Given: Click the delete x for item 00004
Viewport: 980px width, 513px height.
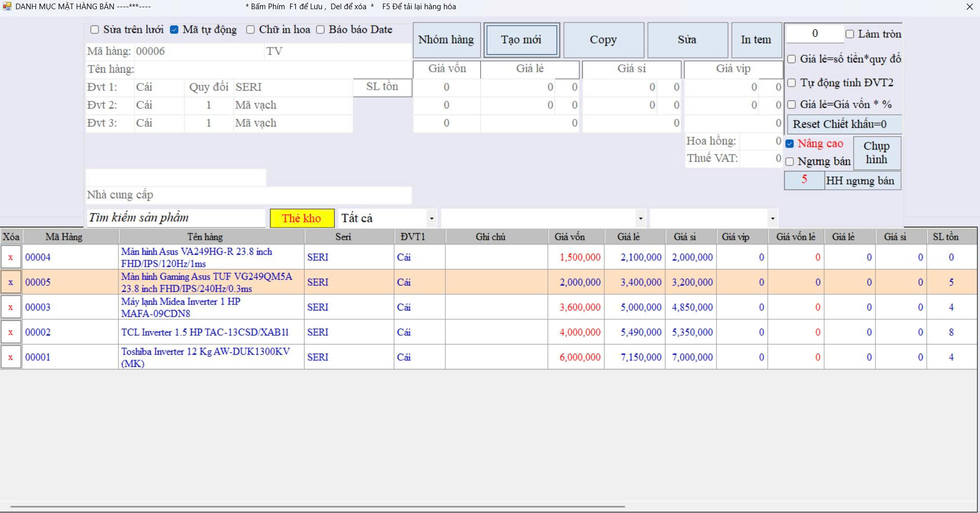Looking at the screenshot, I should 11,257.
